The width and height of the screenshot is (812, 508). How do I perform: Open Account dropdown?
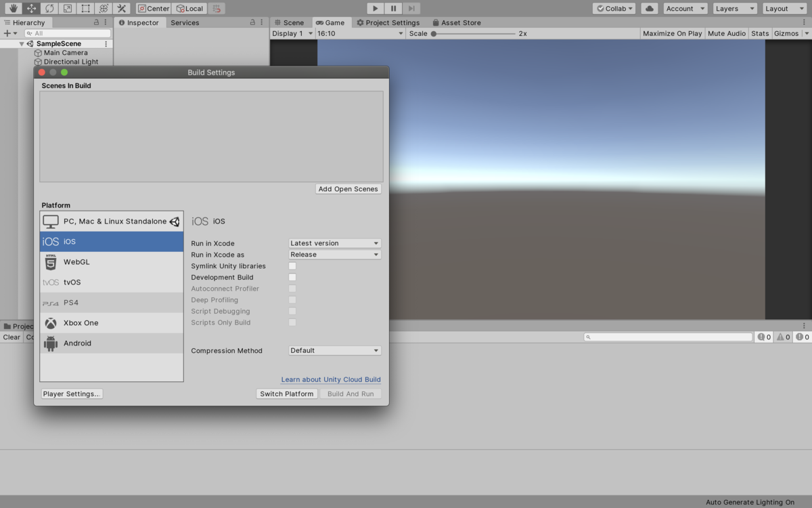[x=685, y=9]
